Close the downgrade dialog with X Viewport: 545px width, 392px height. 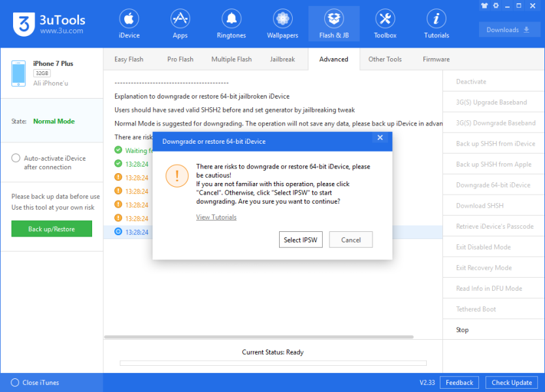pyautogui.click(x=380, y=138)
